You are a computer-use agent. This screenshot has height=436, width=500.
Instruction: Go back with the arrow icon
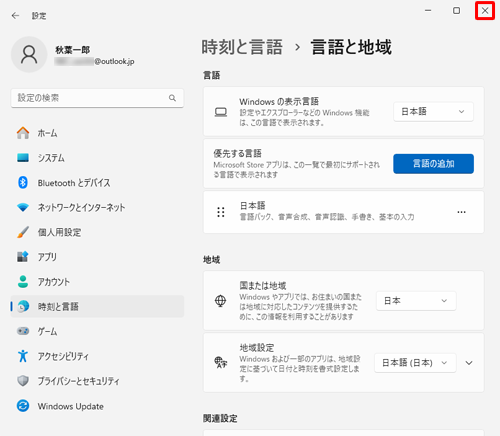click(x=15, y=16)
